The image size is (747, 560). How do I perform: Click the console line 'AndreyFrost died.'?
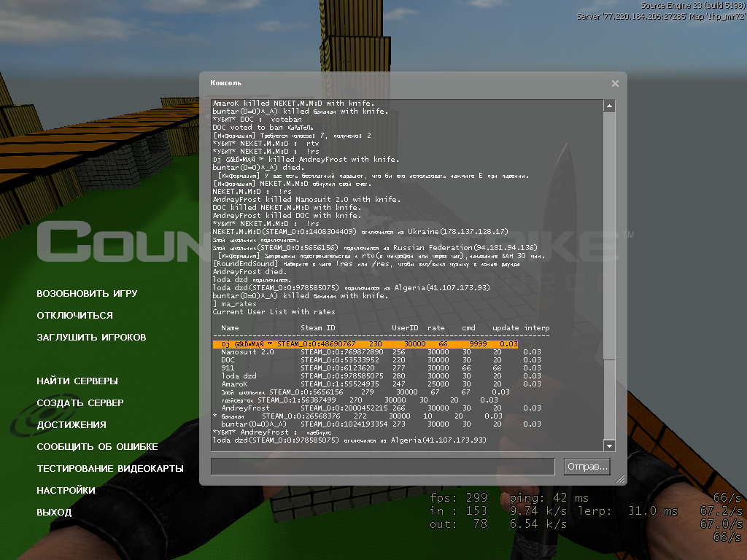[249, 272]
